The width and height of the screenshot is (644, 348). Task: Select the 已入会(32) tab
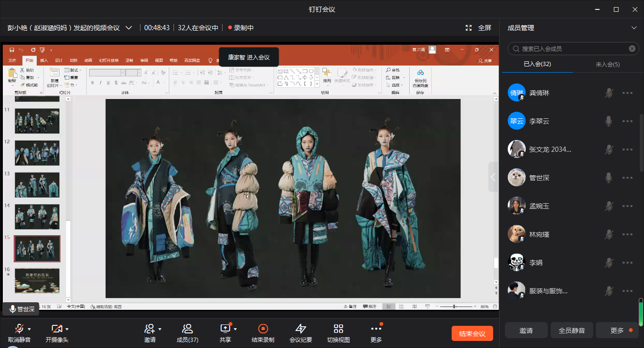pyautogui.click(x=537, y=64)
